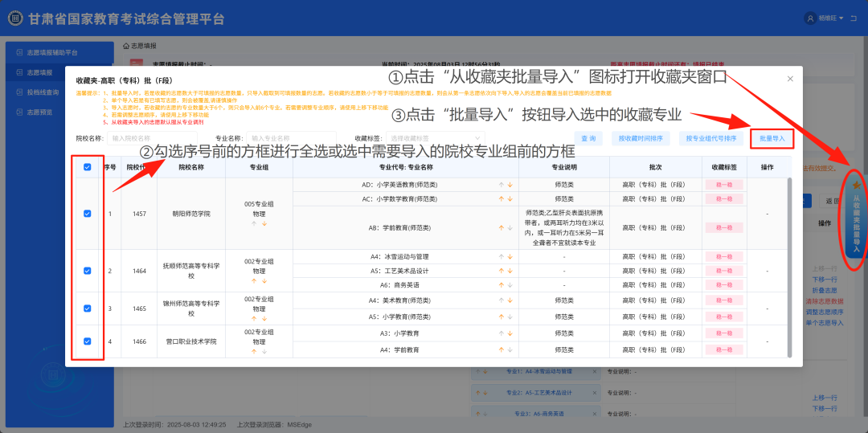This screenshot has width=868, height=433.
Task: Move major A4 美术教育(师范类) down
Action: click(x=510, y=300)
